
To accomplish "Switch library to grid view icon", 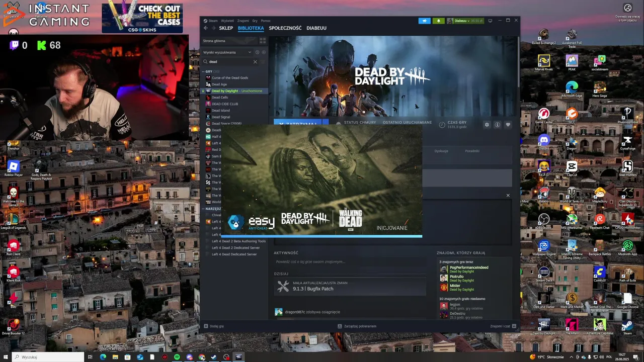I will coord(264,41).
